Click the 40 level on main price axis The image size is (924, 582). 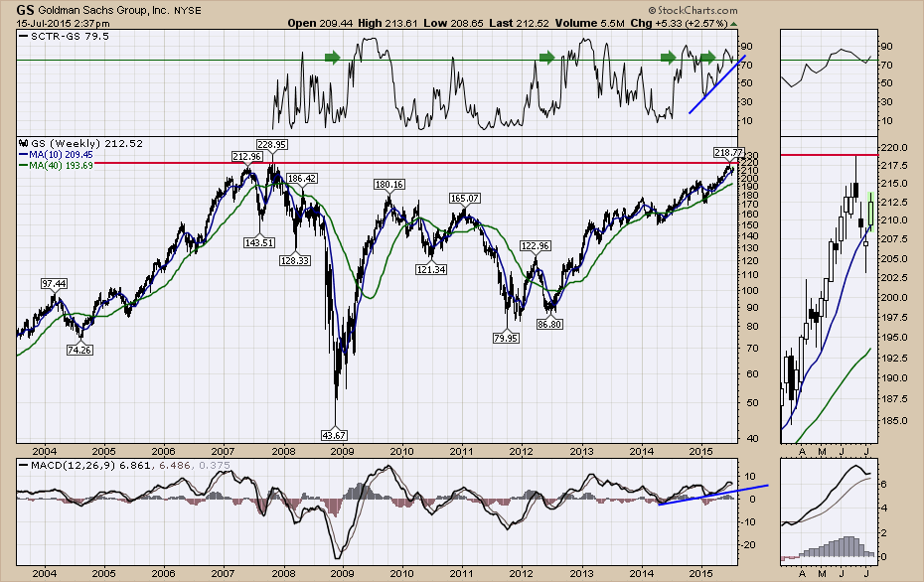pyautogui.click(x=751, y=438)
